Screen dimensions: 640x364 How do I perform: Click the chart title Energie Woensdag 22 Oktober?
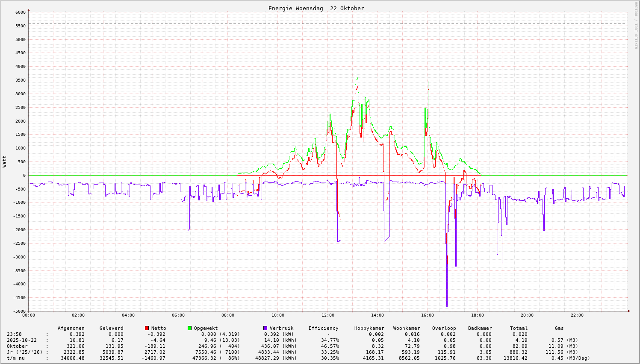pos(316,9)
